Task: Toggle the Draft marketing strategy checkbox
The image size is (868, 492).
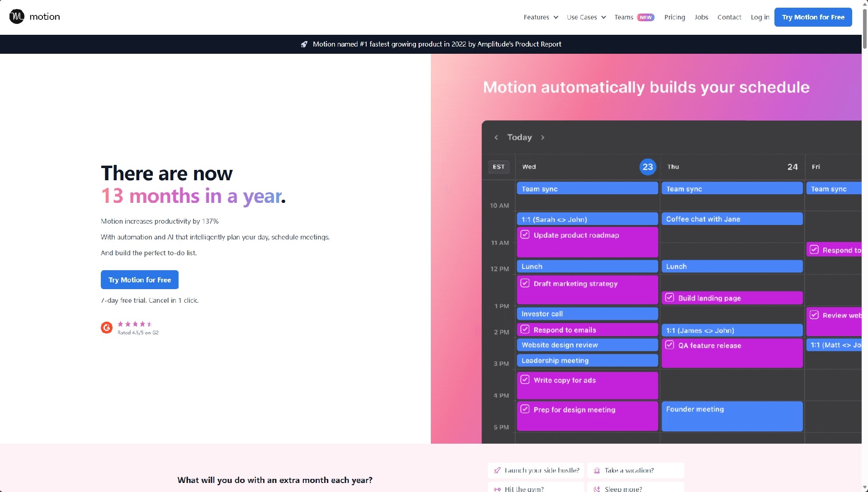Action: 525,283
